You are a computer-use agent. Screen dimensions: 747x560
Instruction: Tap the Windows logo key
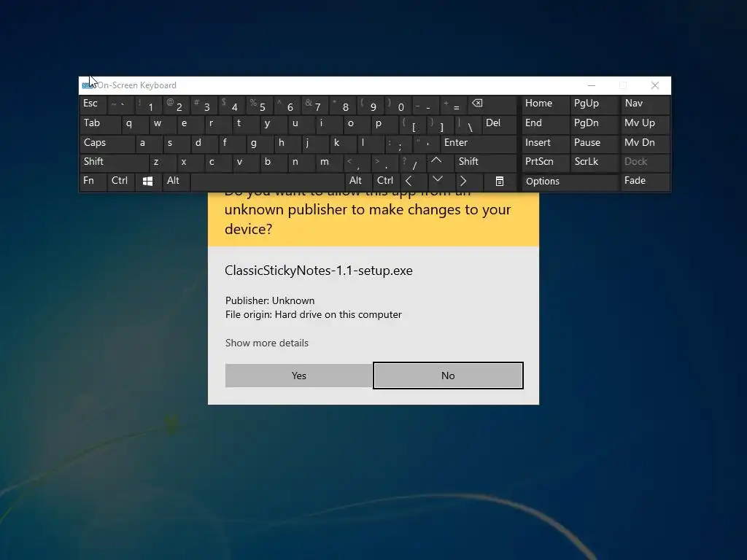147,182
